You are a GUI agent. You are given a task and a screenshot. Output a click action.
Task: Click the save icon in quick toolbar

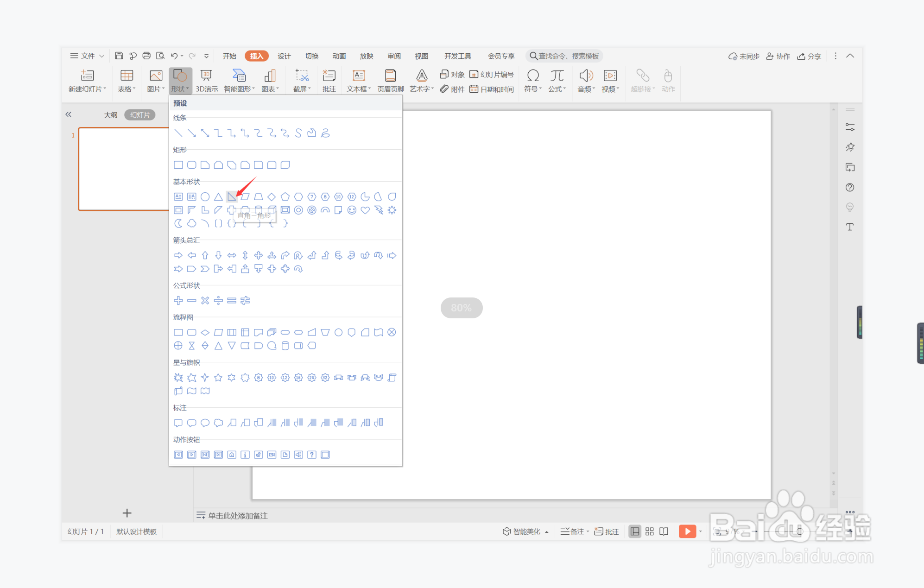pos(119,56)
